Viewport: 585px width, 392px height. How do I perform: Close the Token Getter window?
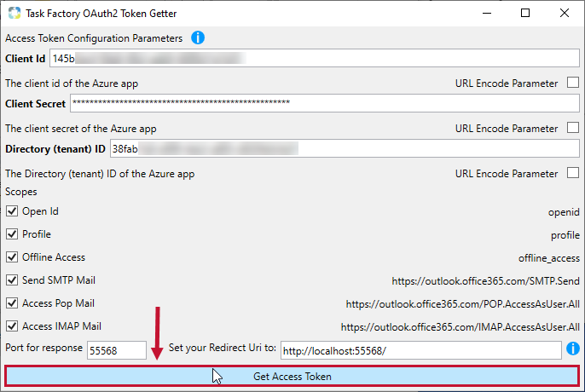[x=565, y=13]
